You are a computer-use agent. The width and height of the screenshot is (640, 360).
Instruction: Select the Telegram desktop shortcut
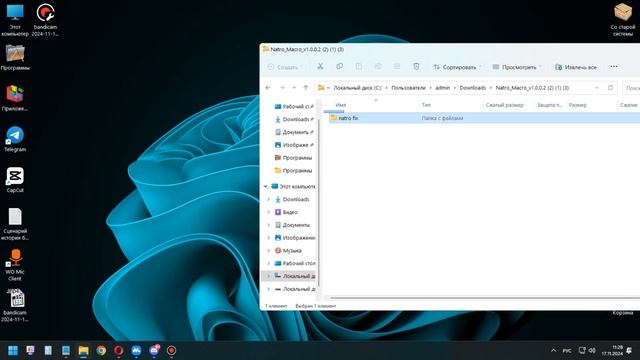pos(15,139)
